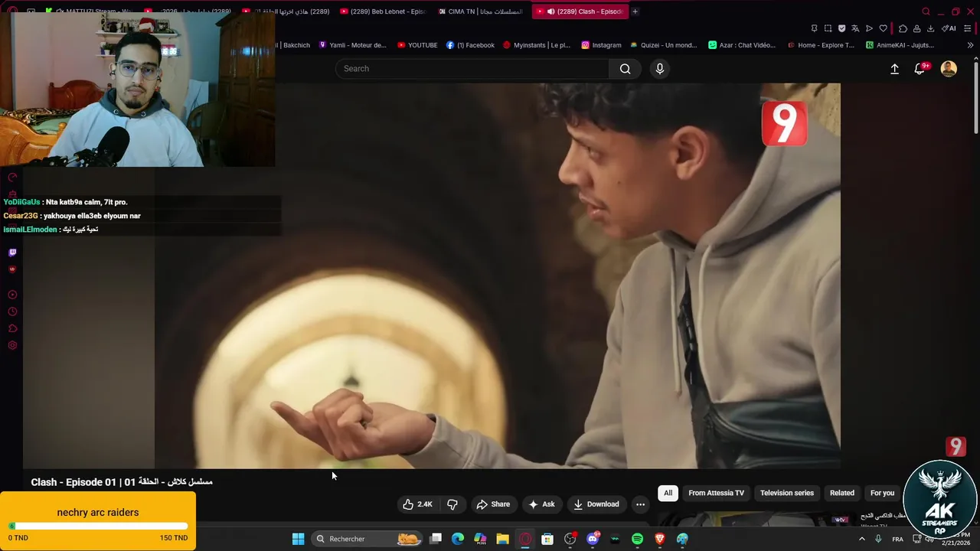Open the YouTube notifications bell
This screenshot has height=551, width=980.
click(x=921, y=69)
